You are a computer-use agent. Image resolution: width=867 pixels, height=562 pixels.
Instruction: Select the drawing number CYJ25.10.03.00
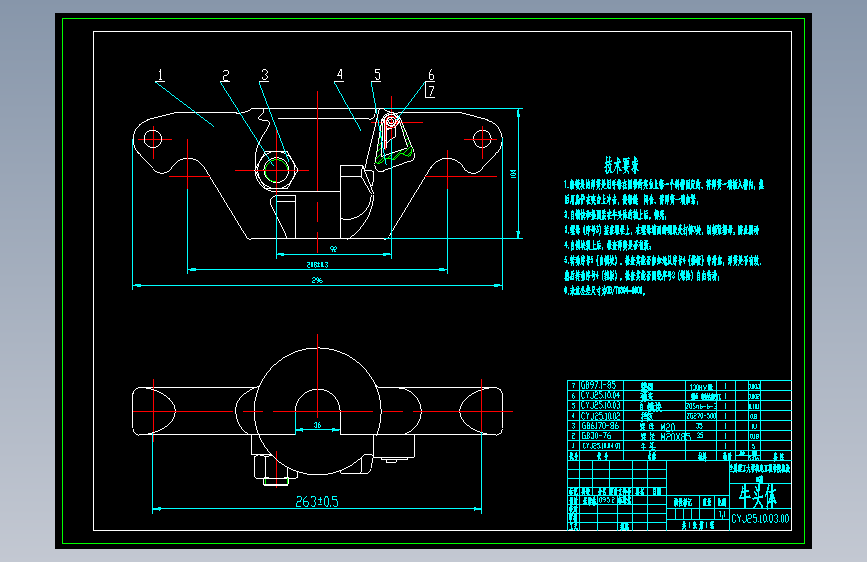click(760, 519)
